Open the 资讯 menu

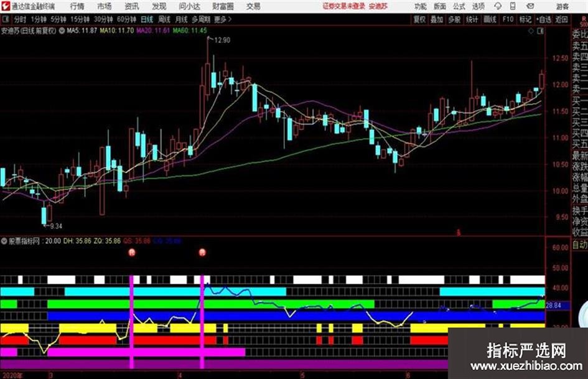click(132, 6)
